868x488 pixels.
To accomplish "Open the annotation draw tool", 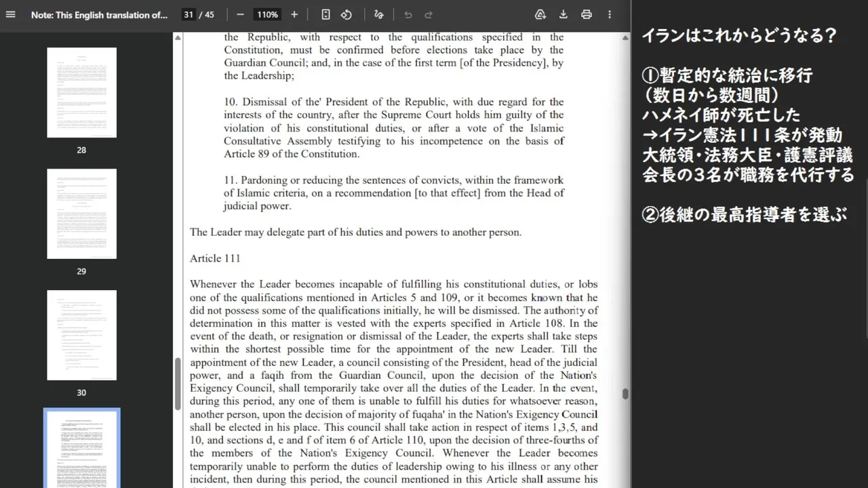I will 378,14.
